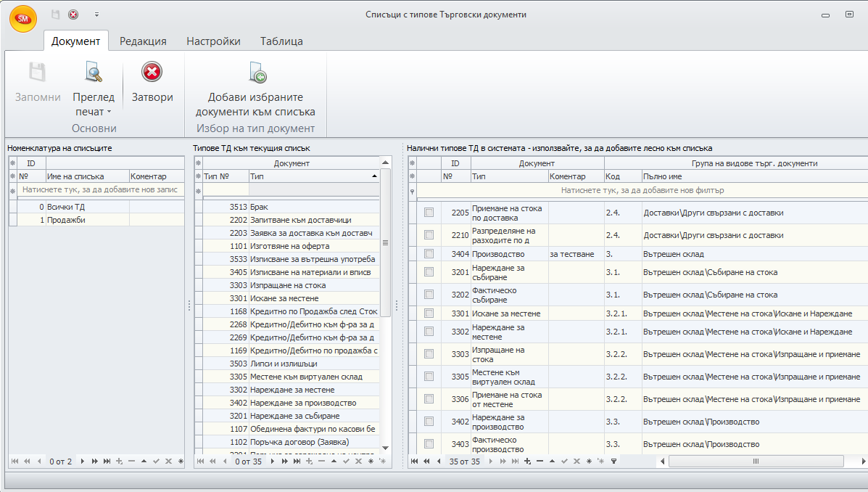Click horizontal scrollbar thumb in Налични типове grid

click(756, 461)
